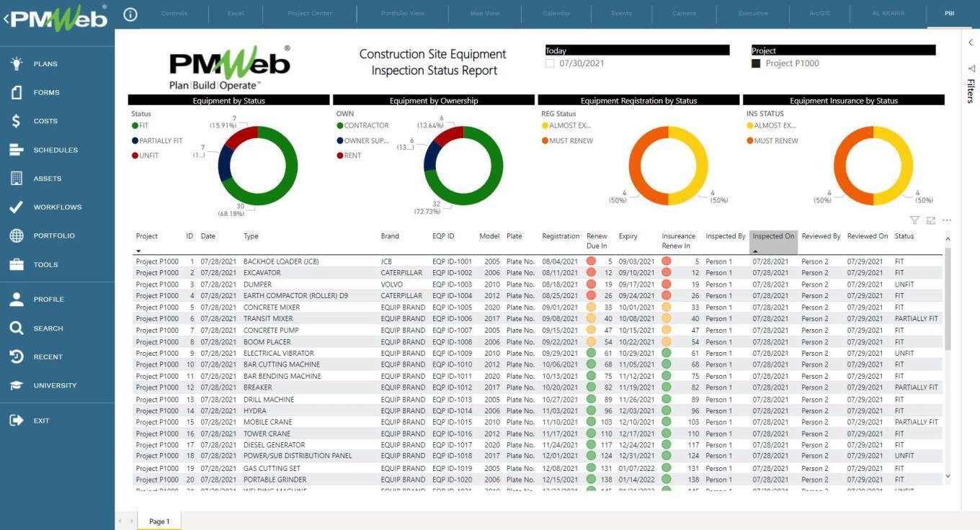Go to previous page arrow at bottom
The image size is (980, 530).
(x=121, y=521)
